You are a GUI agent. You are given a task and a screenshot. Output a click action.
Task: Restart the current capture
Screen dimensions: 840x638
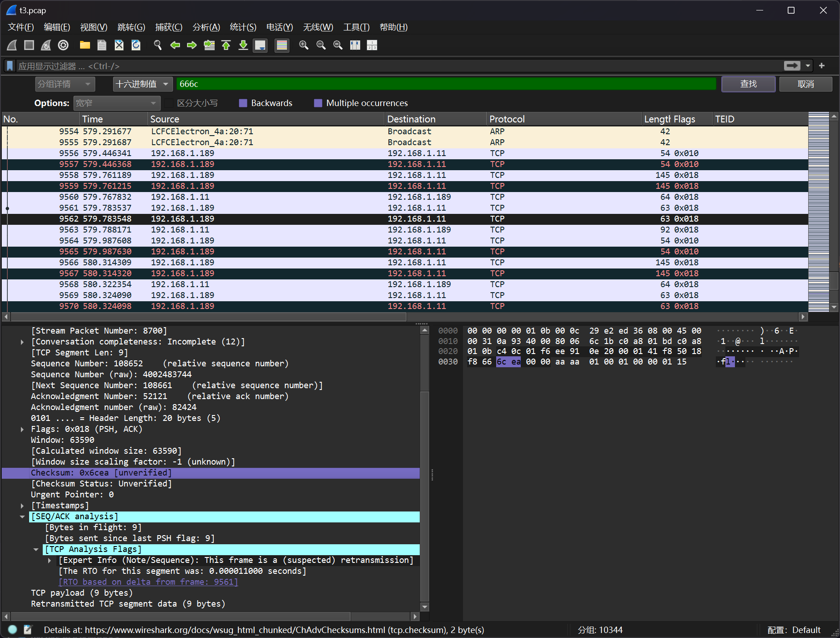click(46, 45)
